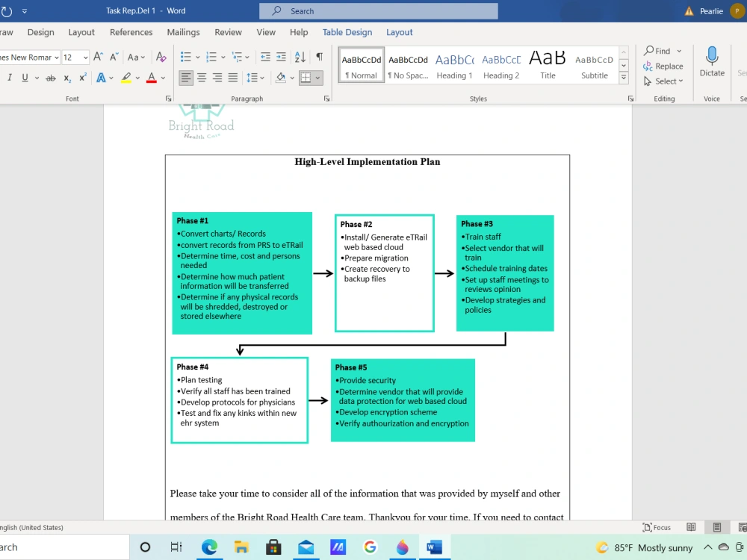Increase the font size
The width and height of the screenshot is (747, 560).
tap(98, 57)
